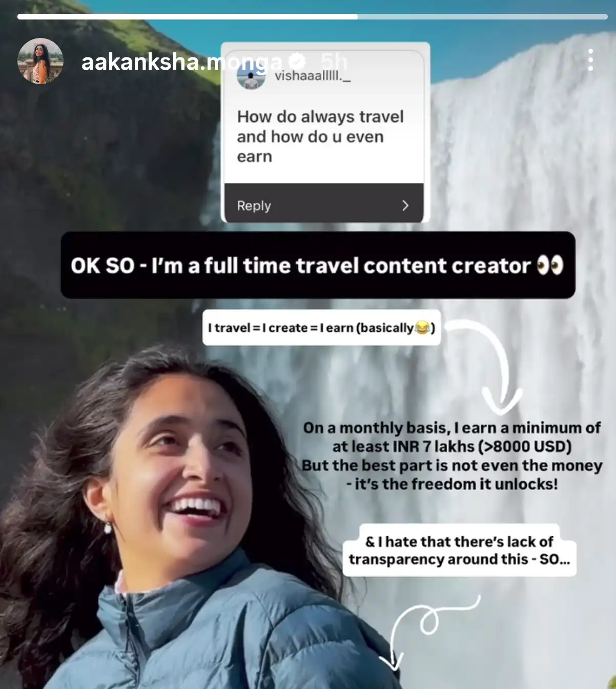
Task: Tap the chevron arrow beside Reply
Action: click(405, 206)
